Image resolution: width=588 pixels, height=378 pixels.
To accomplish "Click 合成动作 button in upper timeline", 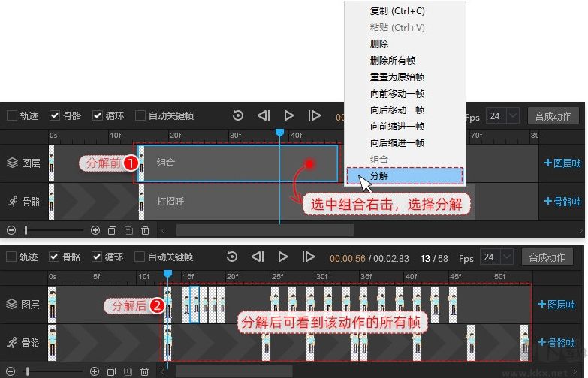I will pyautogui.click(x=553, y=116).
